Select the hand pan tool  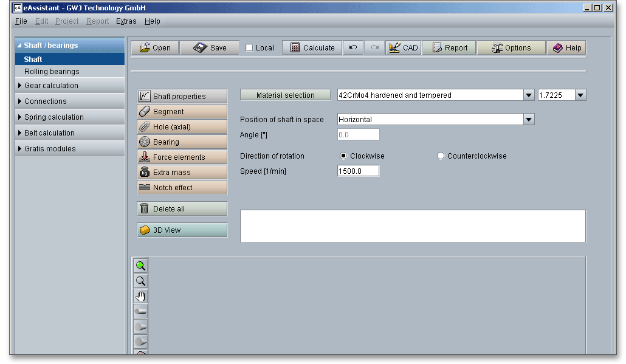140,296
